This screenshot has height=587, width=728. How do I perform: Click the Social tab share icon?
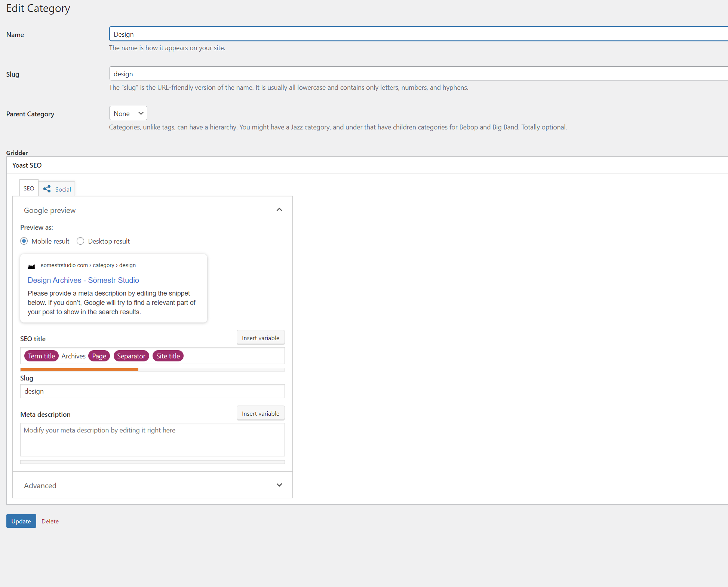[47, 189]
